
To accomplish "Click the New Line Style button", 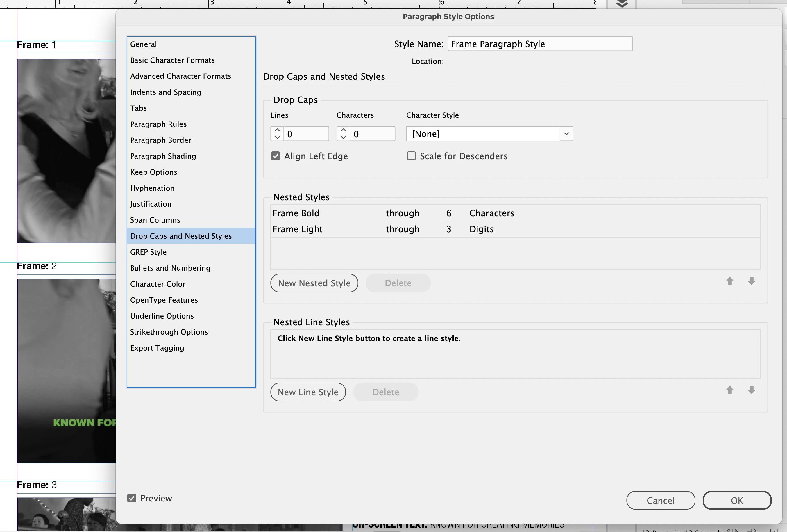I will click(x=307, y=392).
